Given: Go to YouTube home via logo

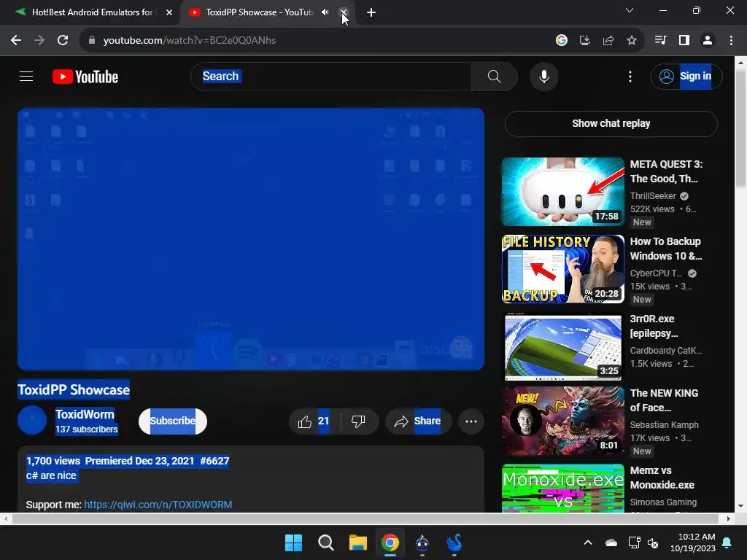Looking at the screenshot, I should (85, 77).
